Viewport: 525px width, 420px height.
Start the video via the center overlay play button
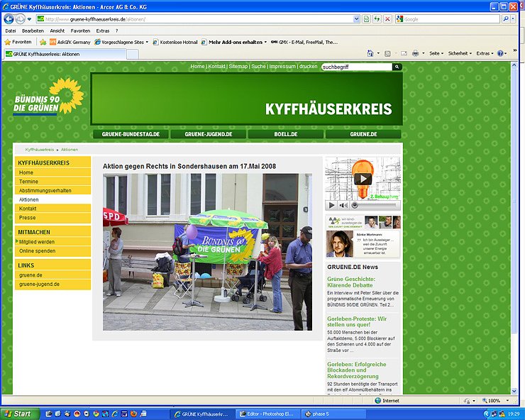(363, 179)
